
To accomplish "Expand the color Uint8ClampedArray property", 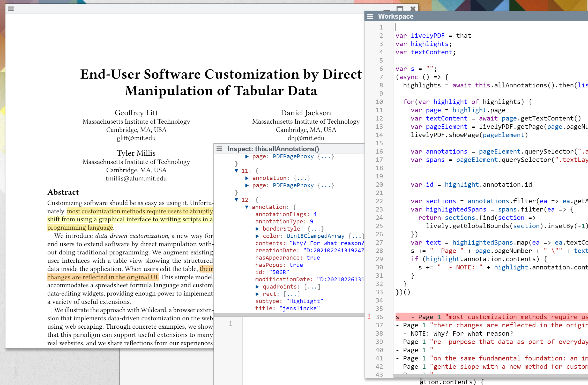I will coord(257,236).
